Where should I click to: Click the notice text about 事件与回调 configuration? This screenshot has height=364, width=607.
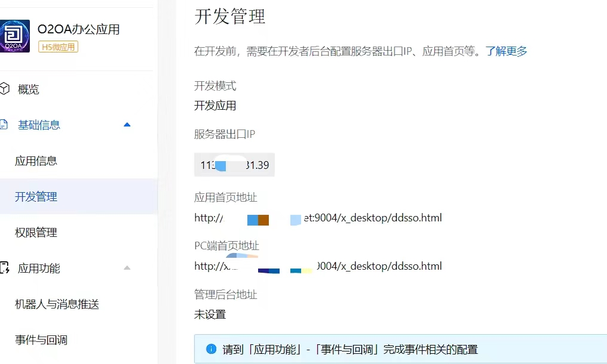[350, 350]
